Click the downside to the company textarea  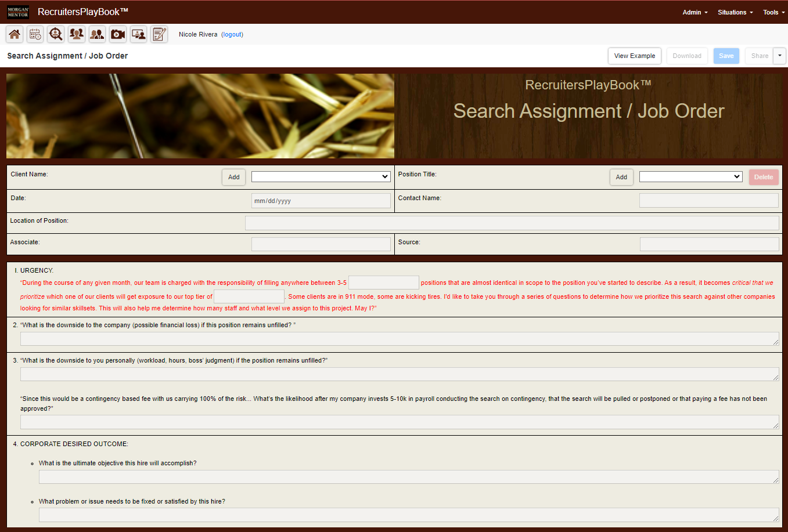click(400, 339)
